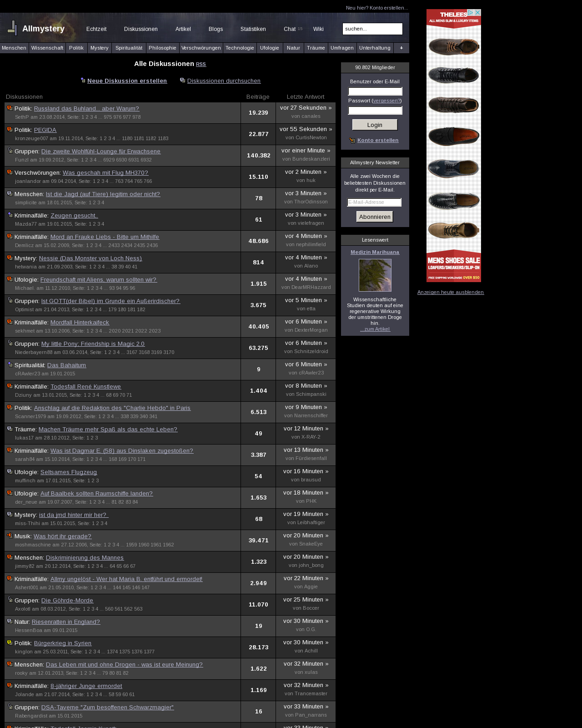Open thread Was geschah mit Flug MH370?
The image size is (582, 728).
tap(105, 172)
